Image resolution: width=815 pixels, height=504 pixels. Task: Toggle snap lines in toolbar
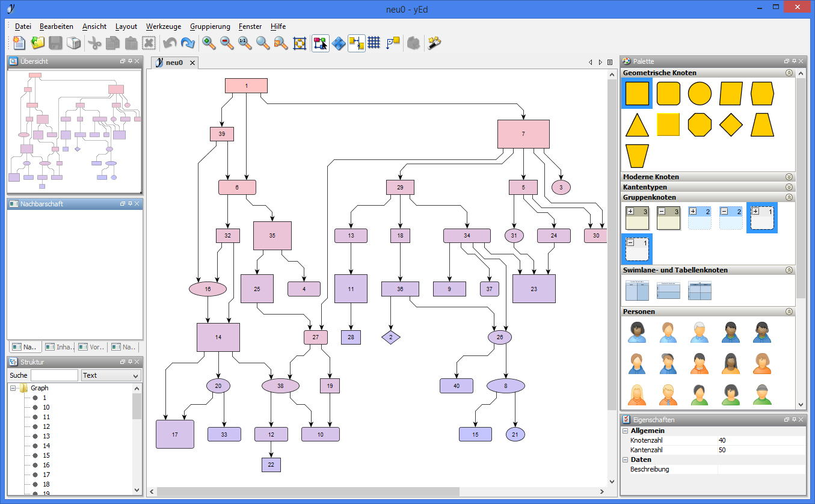coord(357,43)
